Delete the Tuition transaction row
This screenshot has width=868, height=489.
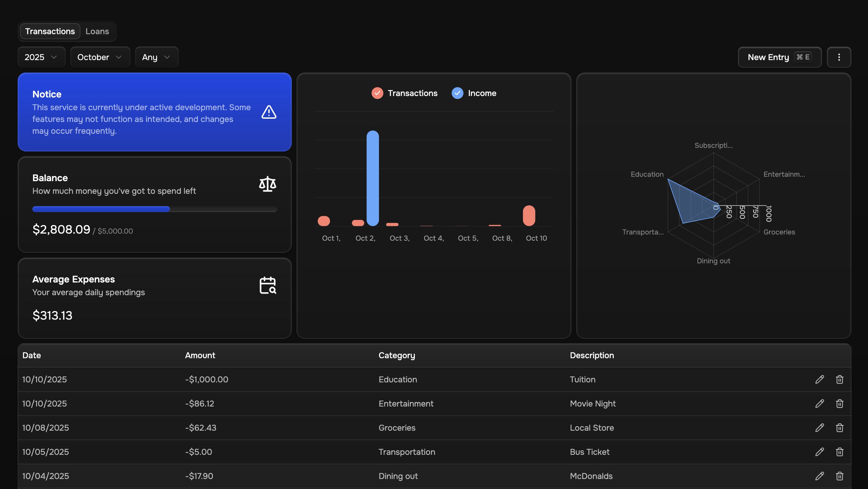pos(839,379)
